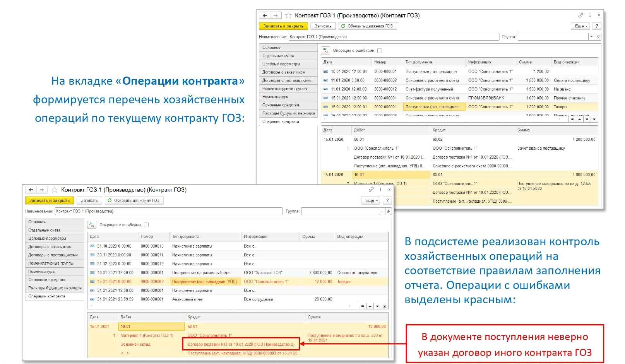Open Основное tab in upper window

pos(288,47)
